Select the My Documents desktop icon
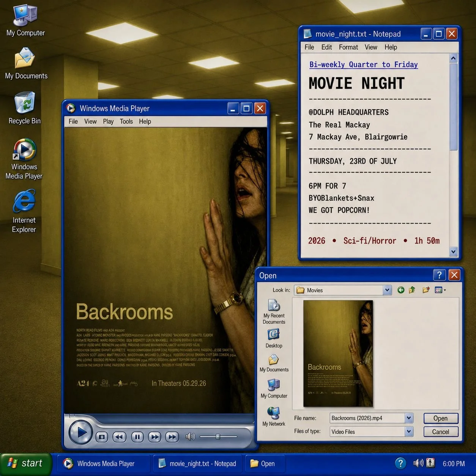The width and height of the screenshot is (476, 476). [26, 63]
